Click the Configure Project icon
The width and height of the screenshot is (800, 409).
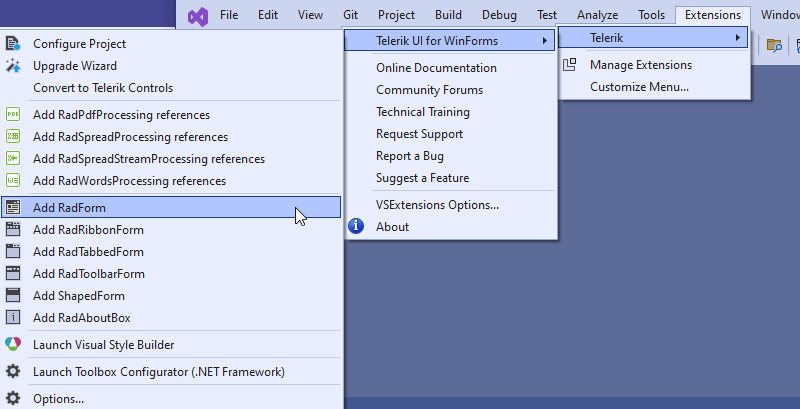pos(13,44)
